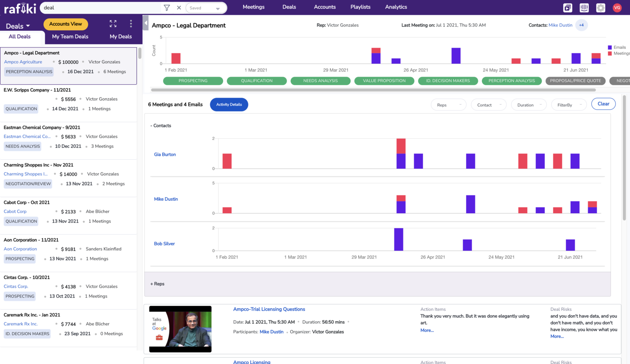
Task: Go to Meetings in the top navigation
Action: tap(254, 7)
